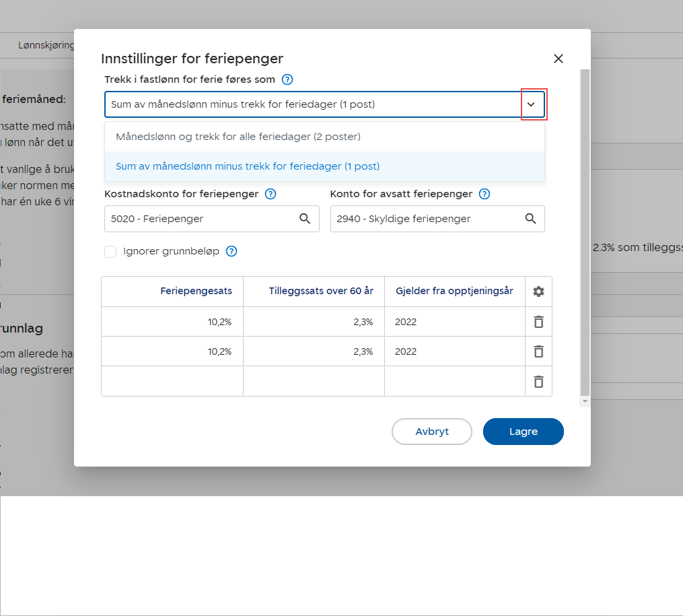
Task: Close the Innstillinger for feriepenger dialog
Action: 558,59
